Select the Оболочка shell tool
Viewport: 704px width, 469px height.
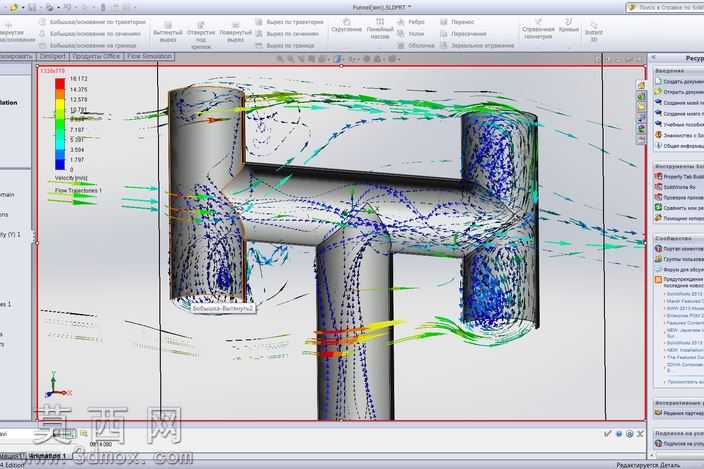416,45
